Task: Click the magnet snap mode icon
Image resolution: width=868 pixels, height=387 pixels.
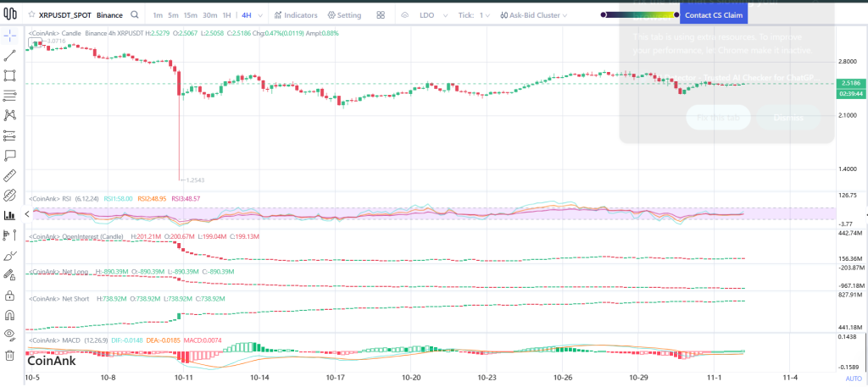Action: [x=10, y=315]
